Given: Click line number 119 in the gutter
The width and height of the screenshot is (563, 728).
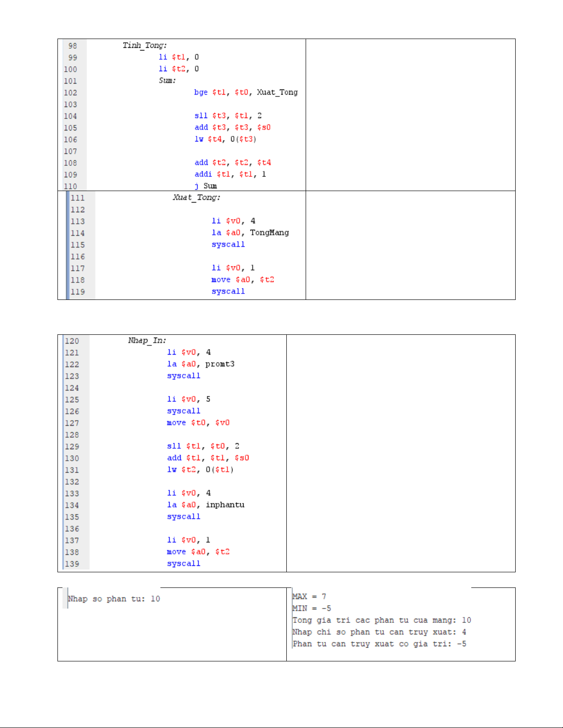Looking at the screenshot, I should pos(78,292).
